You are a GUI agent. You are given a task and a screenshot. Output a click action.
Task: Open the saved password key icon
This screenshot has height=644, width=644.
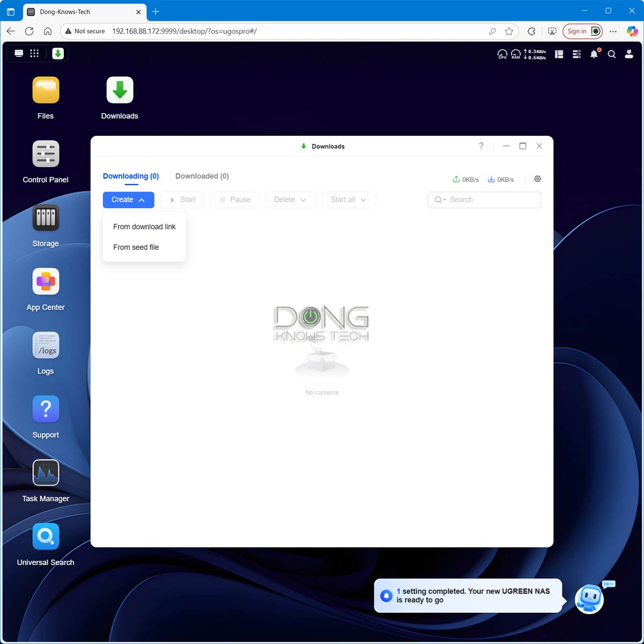[493, 31]
